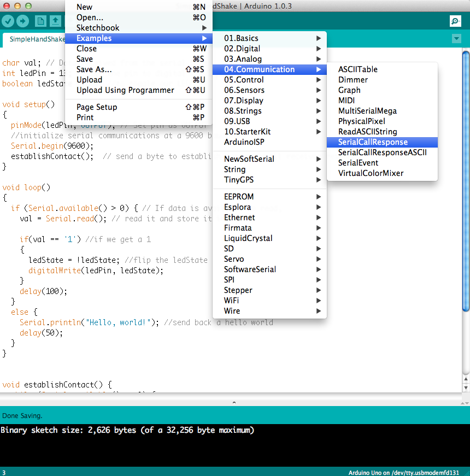Click the Upload arrow toolbar icon
The width and height of the screenshot is (470, 476).
23,21
